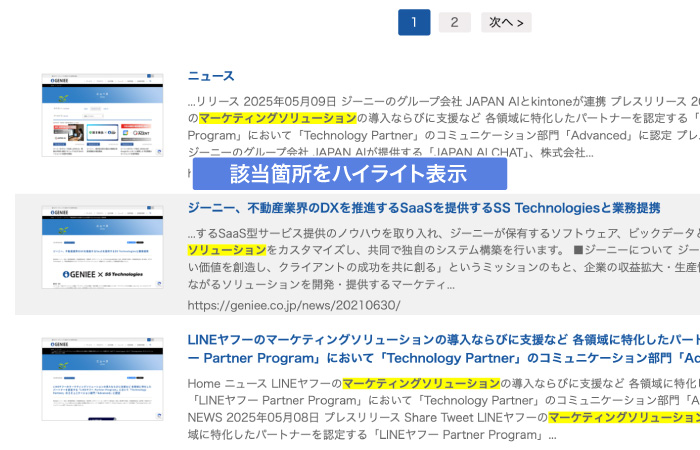
Task: Click highlighted マーケティングソリューション in ニュース snippet
Action: [x=277, y=118]
